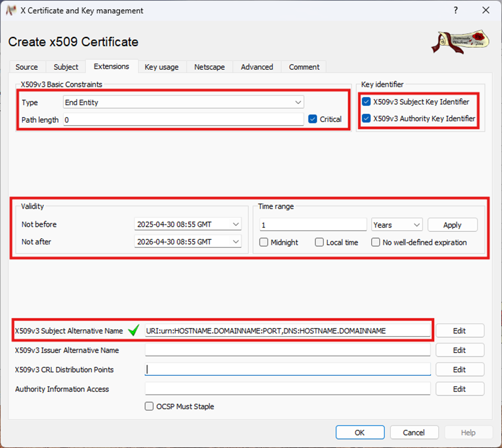Click Edit for Subject Alternative Name
Viewport: 502px width, 448px height.
click(459, 331)
